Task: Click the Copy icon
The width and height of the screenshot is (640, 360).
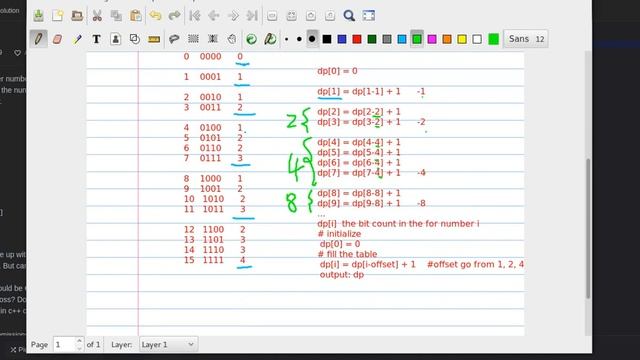Action: click(x=116, y=16)
